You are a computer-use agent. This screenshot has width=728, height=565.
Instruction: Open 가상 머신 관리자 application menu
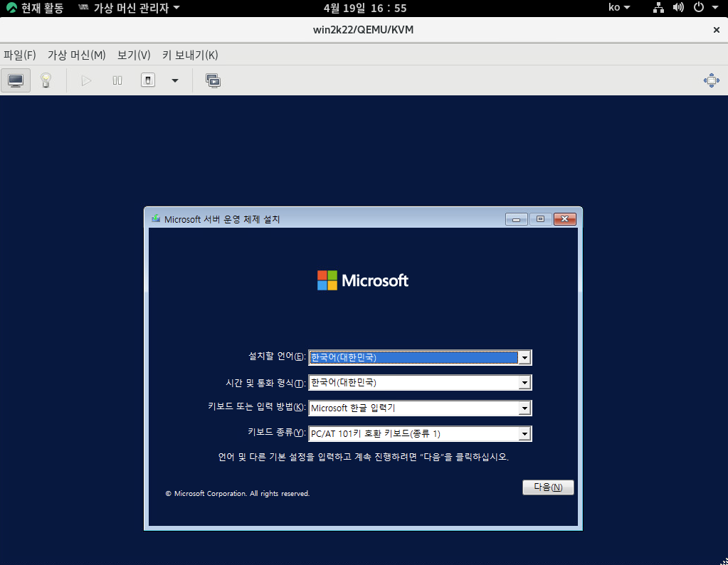(x=129, y=8)
